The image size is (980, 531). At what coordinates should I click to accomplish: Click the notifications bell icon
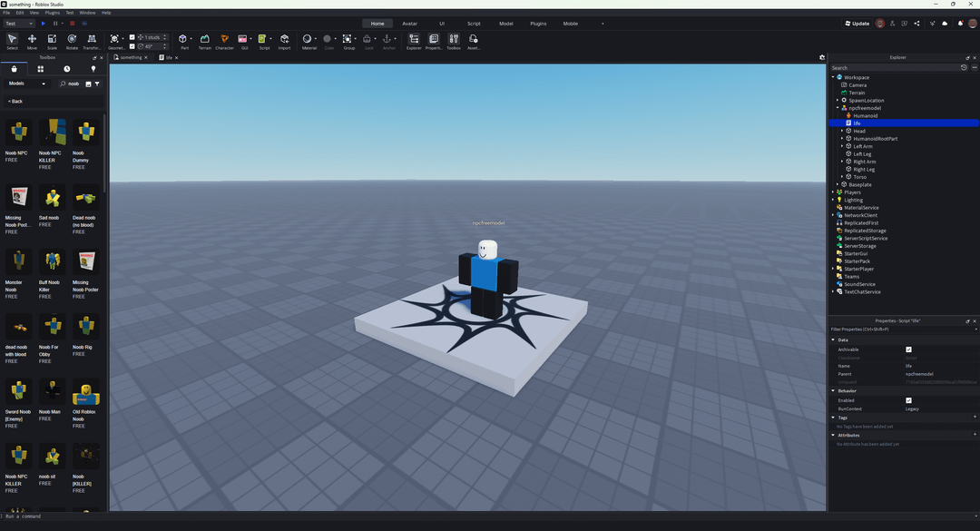click(x=960, y=24)
